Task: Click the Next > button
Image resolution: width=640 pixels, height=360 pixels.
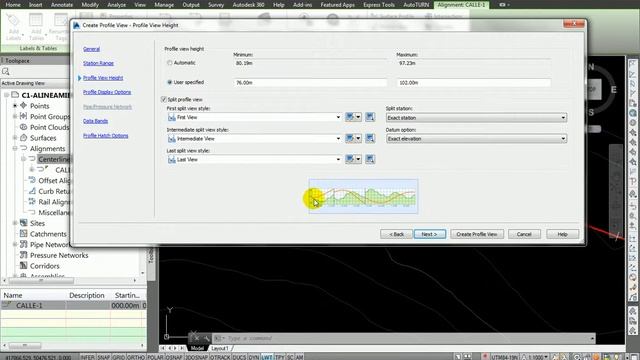Action: 429,234
